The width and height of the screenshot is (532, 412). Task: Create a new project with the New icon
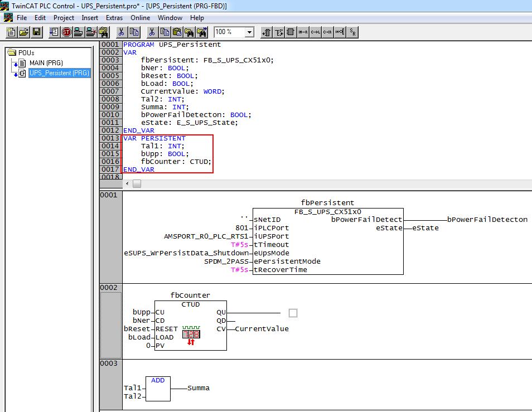coord(11,32)
